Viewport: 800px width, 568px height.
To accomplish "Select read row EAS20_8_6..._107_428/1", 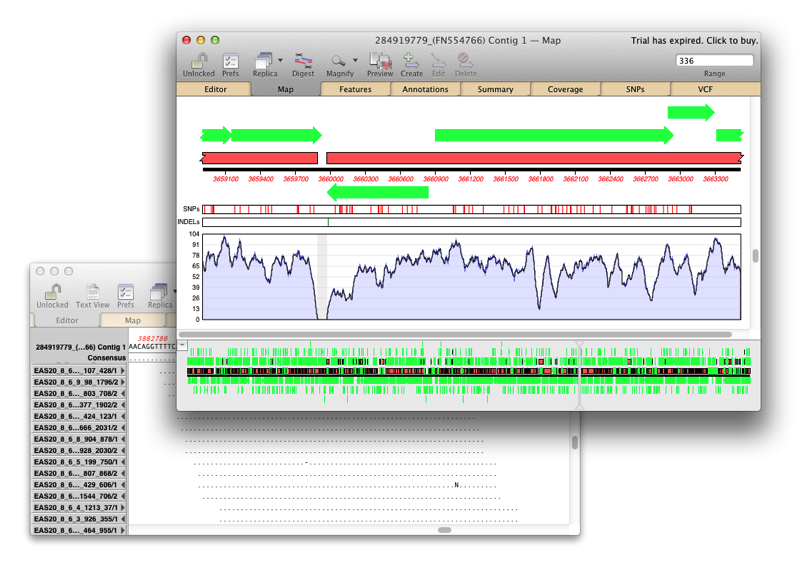I will click(x=79, y=371).
